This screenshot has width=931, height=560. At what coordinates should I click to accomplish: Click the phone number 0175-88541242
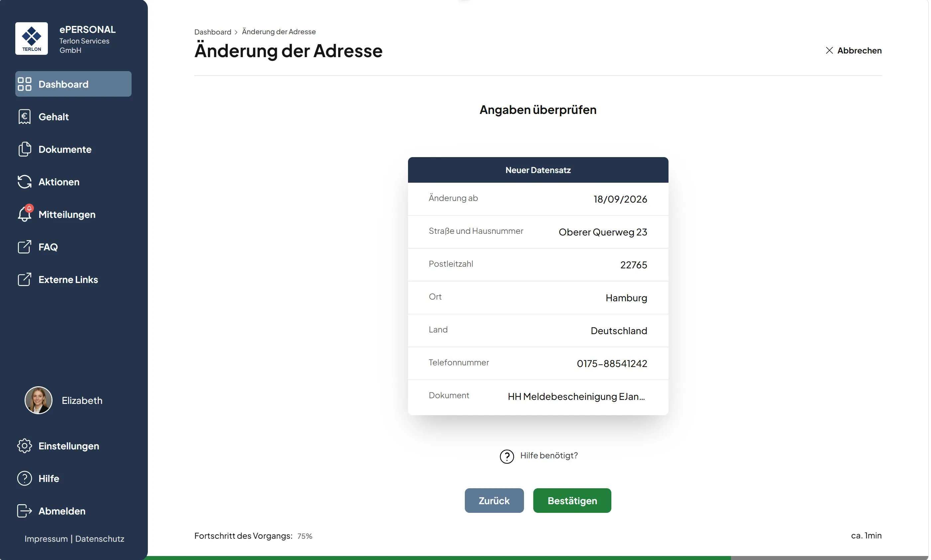point(611,363)
